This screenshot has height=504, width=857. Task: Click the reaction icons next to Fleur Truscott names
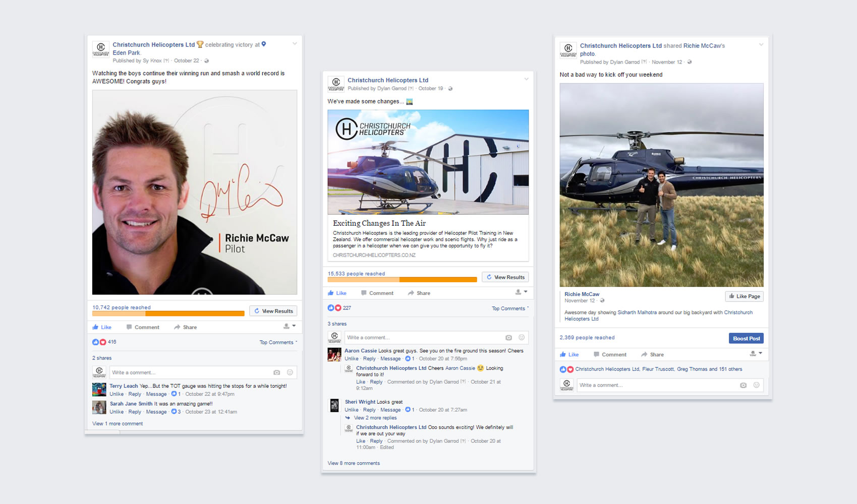566,369
